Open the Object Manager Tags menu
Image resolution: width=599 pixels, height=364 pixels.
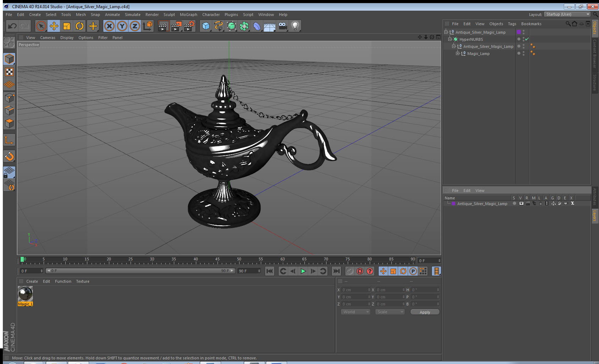(512, 24)
